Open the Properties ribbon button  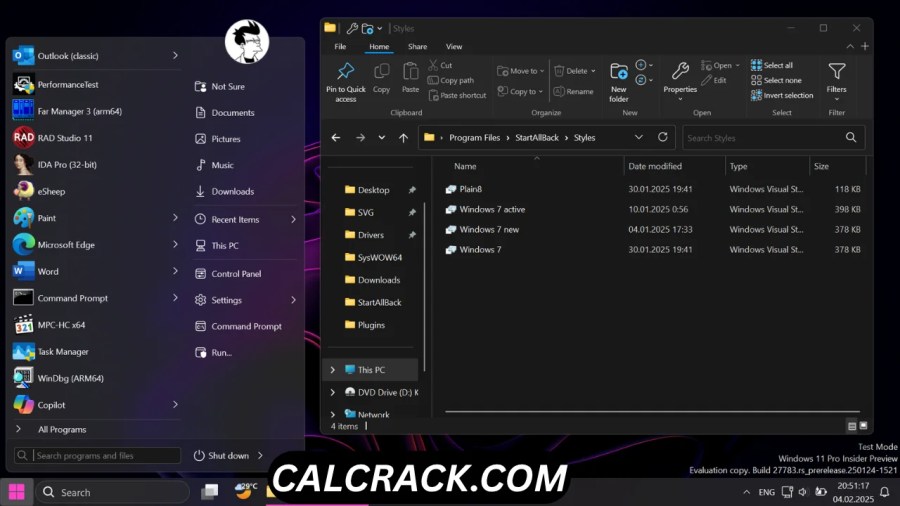[x=680, y=81]
